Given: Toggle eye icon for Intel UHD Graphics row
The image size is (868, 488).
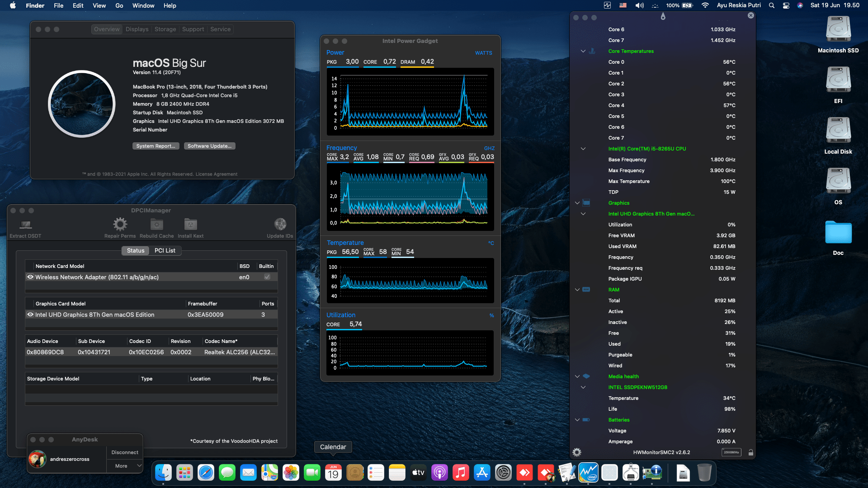Looking at the screenshot, I should [30, 314].
